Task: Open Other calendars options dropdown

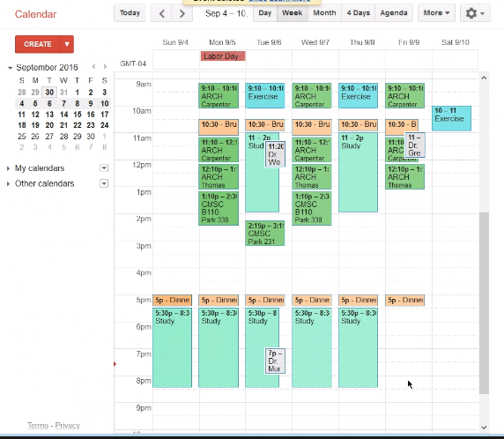Action: pos(104,183)
